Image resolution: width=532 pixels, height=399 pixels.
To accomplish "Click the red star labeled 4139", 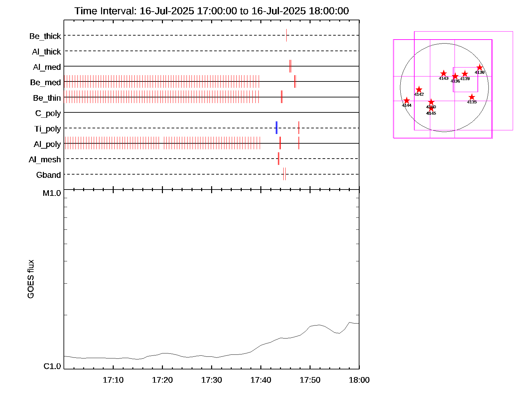I will (465, 74).
